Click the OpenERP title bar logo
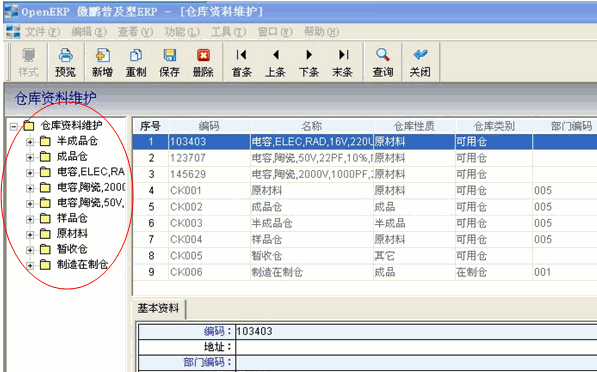The height and width of the screenshot is (372, 597). (x=11, y=11)
